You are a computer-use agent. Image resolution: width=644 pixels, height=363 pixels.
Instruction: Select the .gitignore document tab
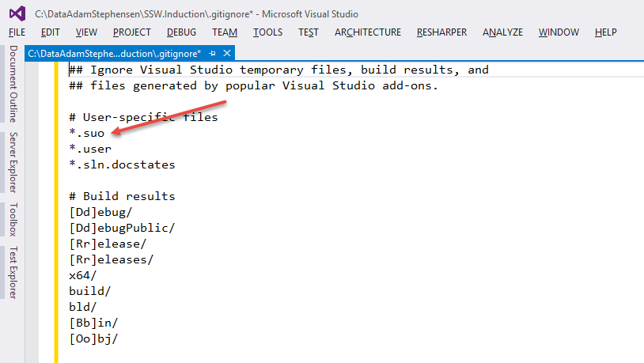(x=115, y=53)
